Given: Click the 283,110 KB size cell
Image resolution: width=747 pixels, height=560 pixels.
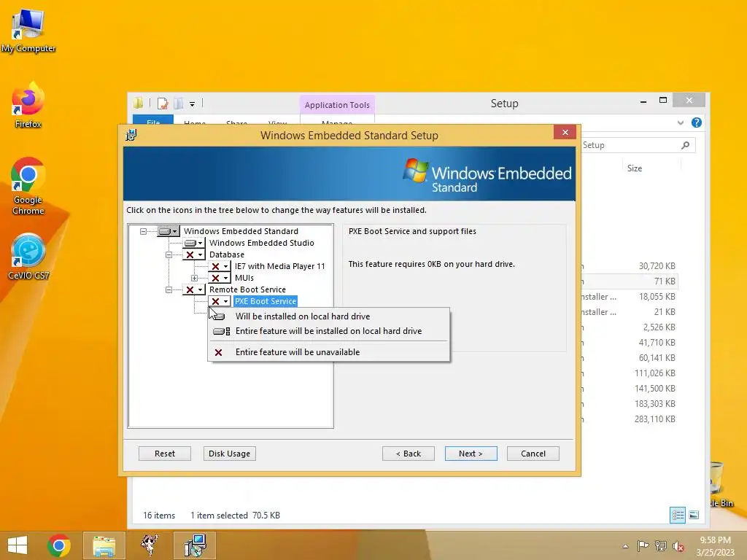Looking at the screenshot, I should tap(655, 419).
